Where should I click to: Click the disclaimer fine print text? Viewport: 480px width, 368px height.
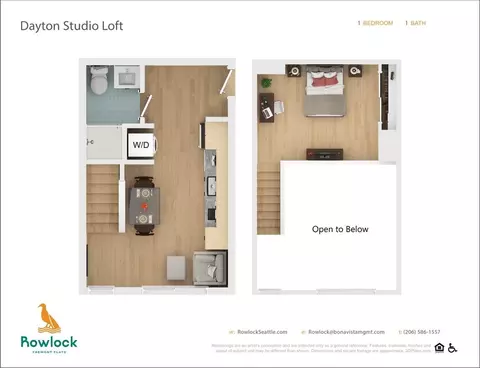click(322, 348)
